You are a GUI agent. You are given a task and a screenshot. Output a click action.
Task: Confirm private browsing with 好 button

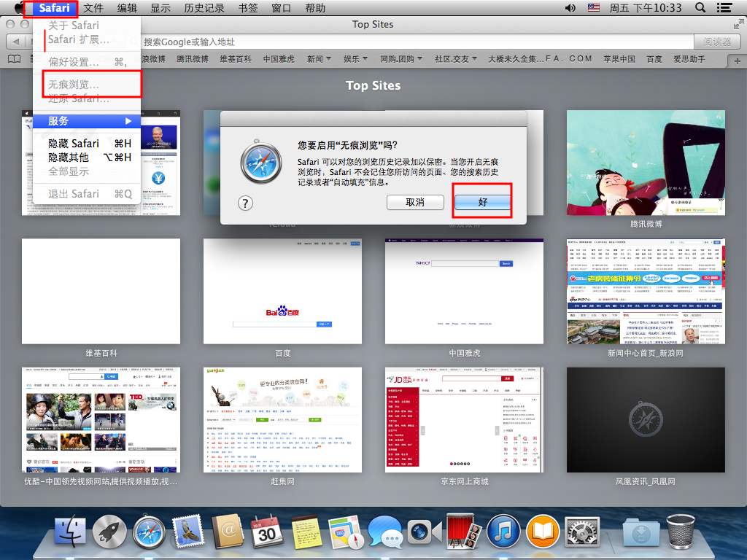tap(482, 202)
